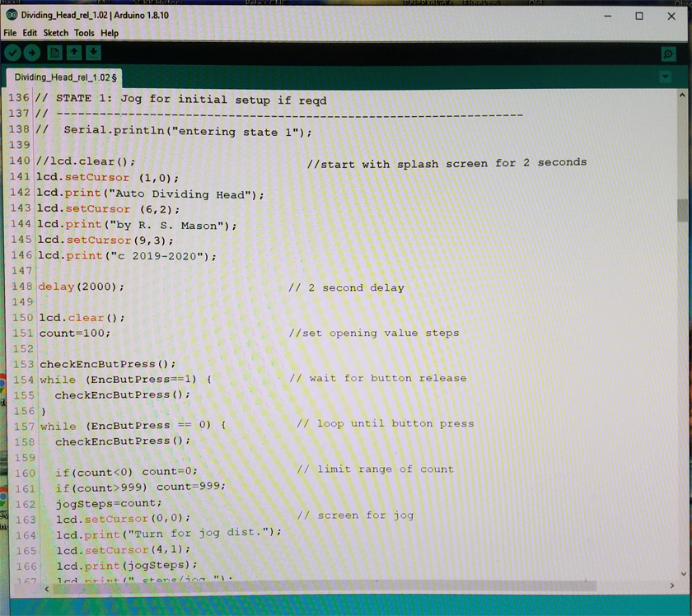Click the scroll-down arrow of the editor
This screenshot has width=692, height=616.
(x=682, y=573)
